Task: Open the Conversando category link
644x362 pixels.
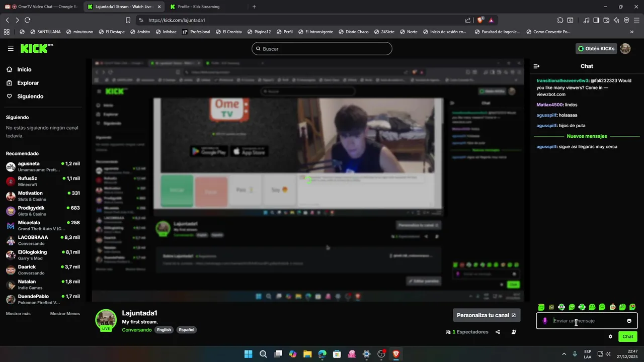Action: [136, 330]
